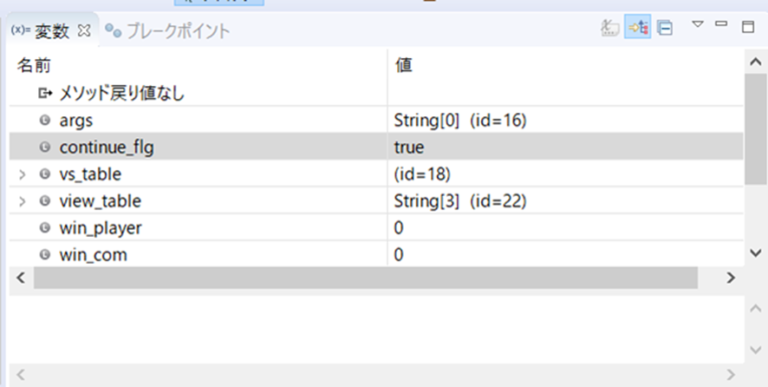
Task: Select the continue_flg variable row
Action: 376,147
